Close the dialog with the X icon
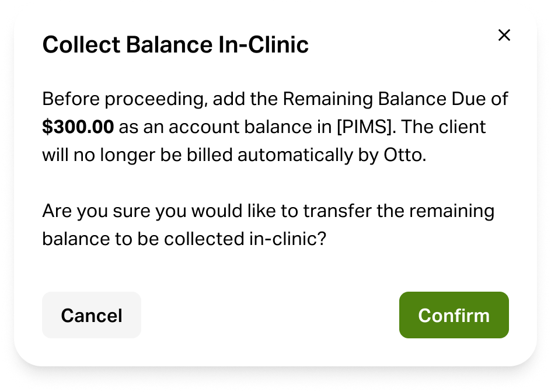This screenshot has width=551, height=392. (504, 35)
